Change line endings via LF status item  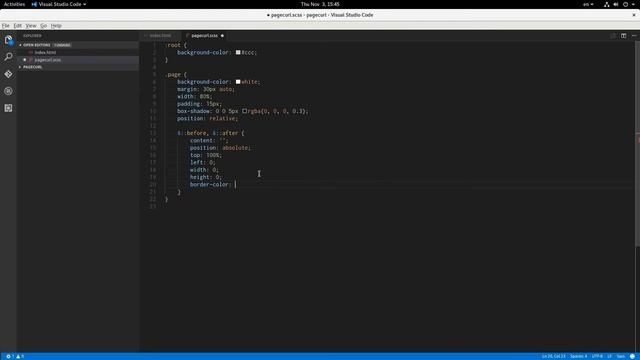coord(609,356)
